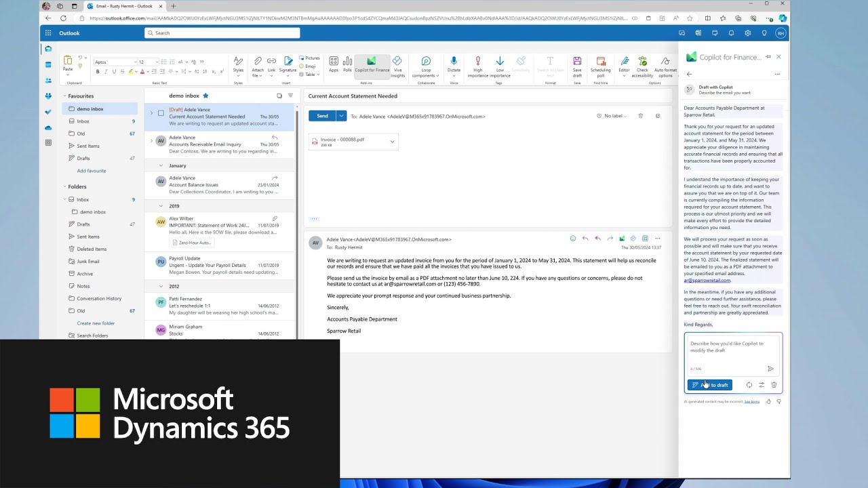Image resolution: width=868 pixels, height=488 pixels.
Task: Run Check accessibility
Action: point(642,66)
